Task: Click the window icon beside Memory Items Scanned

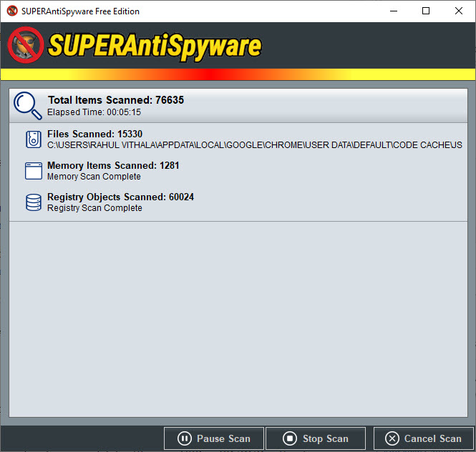Action: (34, 171)
